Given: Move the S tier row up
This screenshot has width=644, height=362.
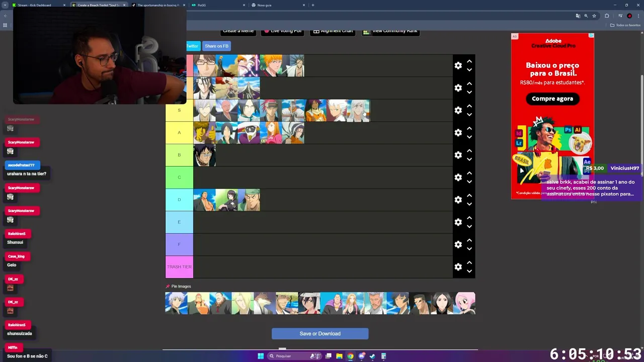Looking at the screenshot, I should [x=469, y=106].
